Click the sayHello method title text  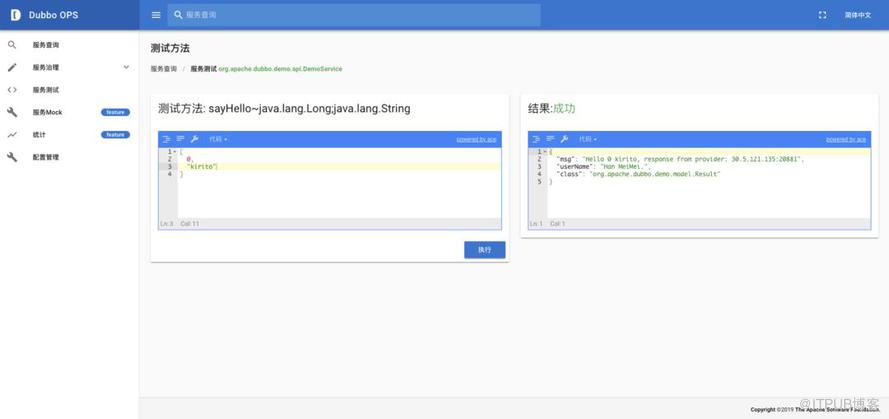pos(284,109)
